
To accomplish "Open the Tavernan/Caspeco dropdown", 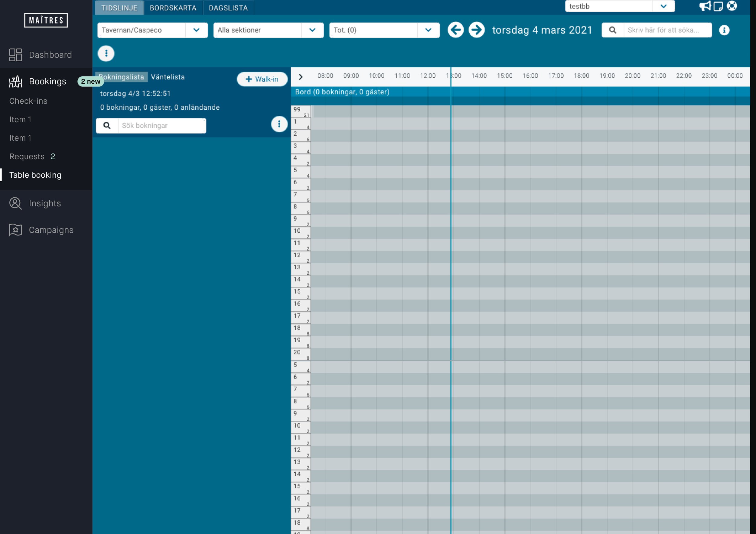I will [152, 30].
